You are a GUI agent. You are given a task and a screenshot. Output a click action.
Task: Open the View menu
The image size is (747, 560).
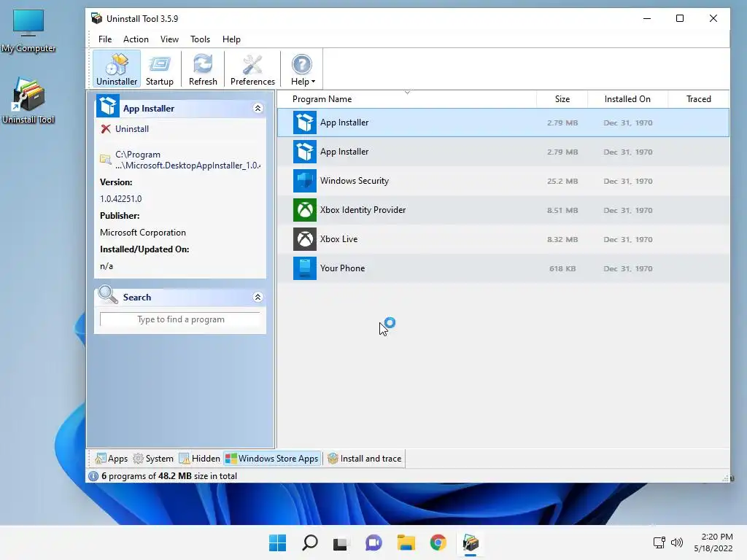coord(169,39)
